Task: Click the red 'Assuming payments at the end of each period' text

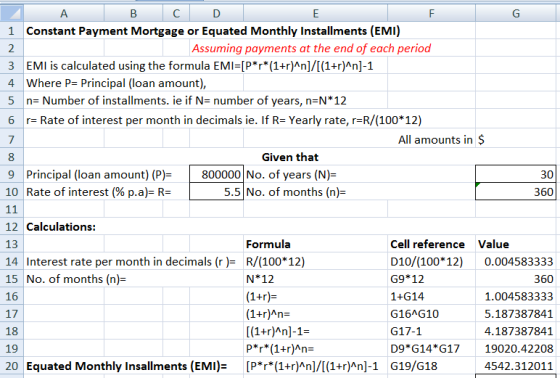Action: 311,48
